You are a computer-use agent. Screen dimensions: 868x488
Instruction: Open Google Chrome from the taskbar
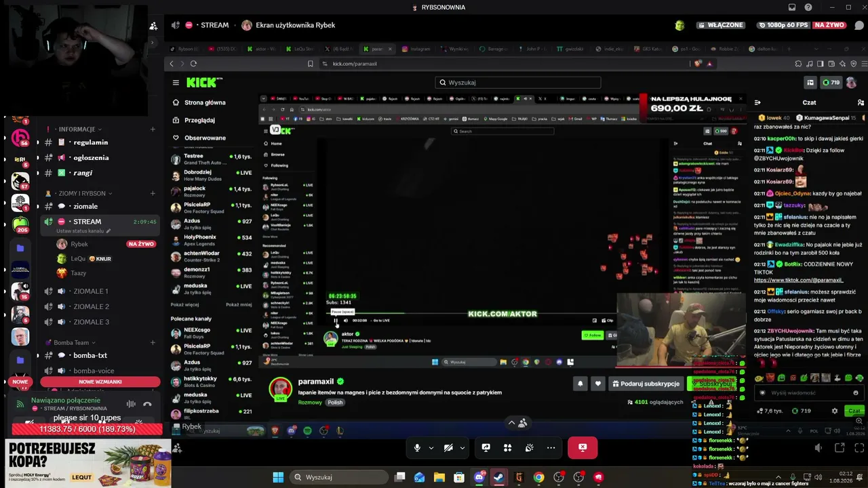coord(538,477)
